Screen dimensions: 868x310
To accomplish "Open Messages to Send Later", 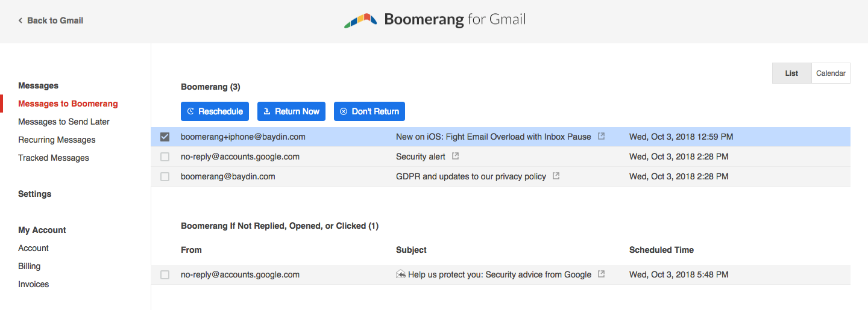I will pos(64,122).
